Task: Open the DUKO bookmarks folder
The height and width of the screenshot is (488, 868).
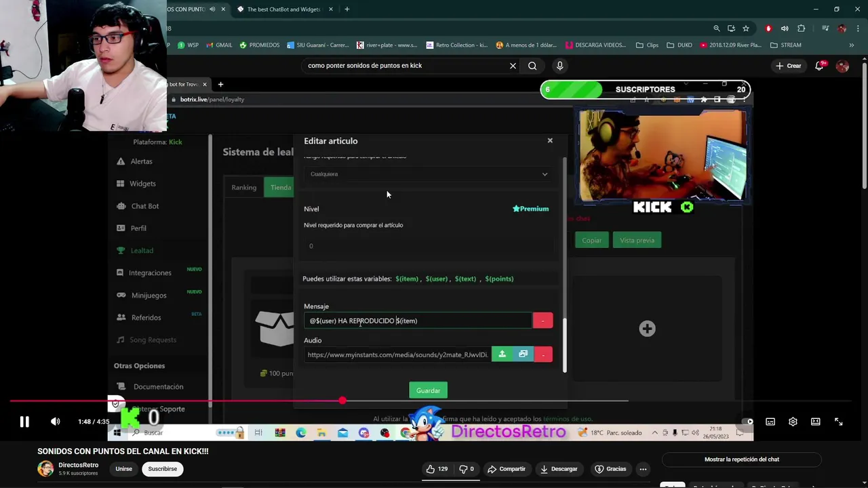Action: [x=679, y=45]
